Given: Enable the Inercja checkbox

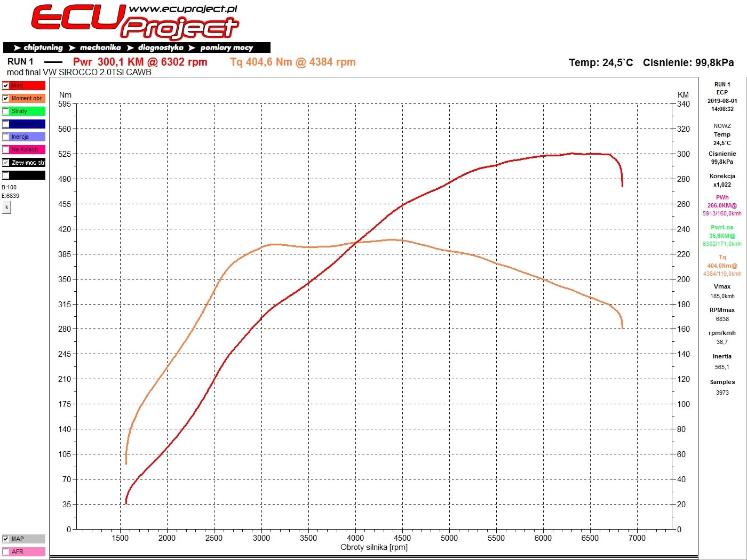Looking at the screenshot, I should coord(6,137).
